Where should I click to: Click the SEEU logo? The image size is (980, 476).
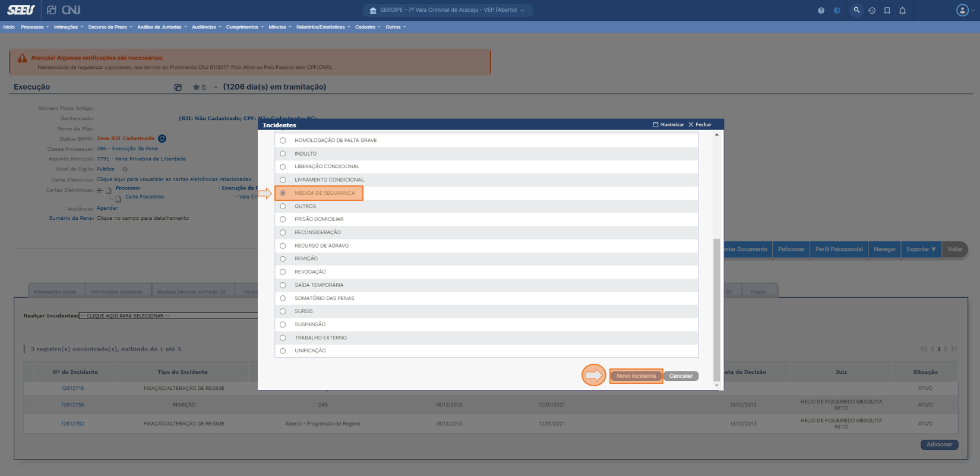[21, 10]
